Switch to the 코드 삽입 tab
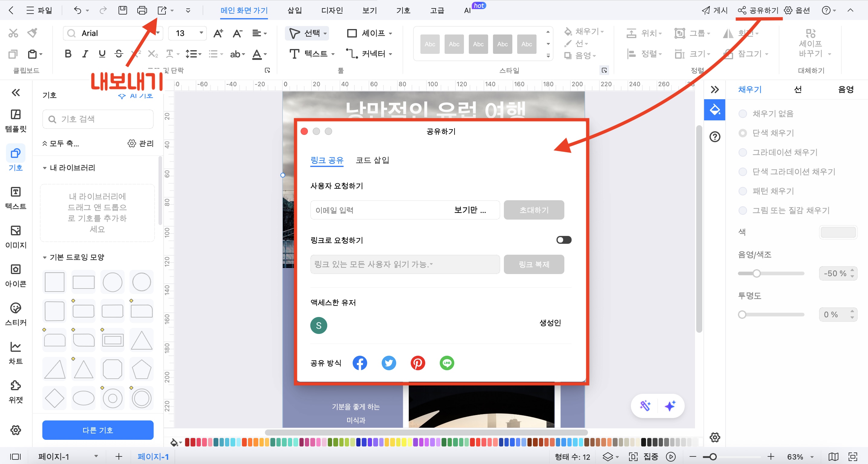 tap(372, 160)
